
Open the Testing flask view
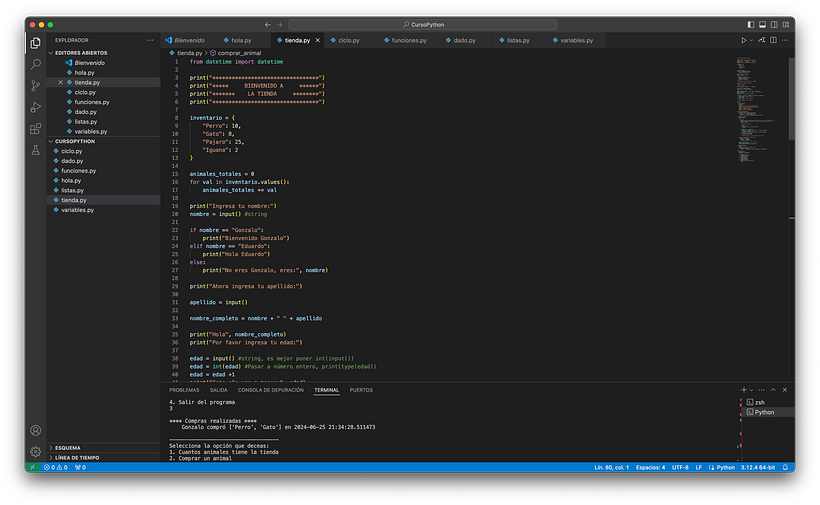(36, 150)
